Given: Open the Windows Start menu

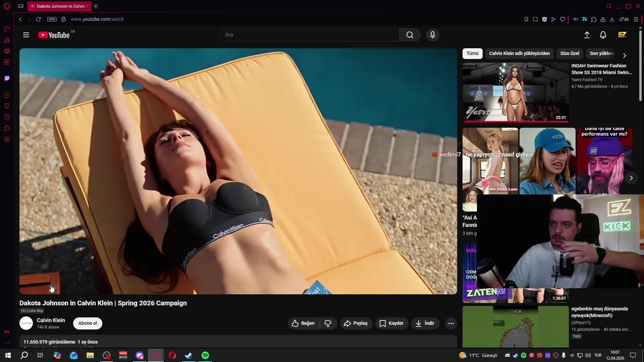Looking at the screenshot, I should (x=8, y=355).
